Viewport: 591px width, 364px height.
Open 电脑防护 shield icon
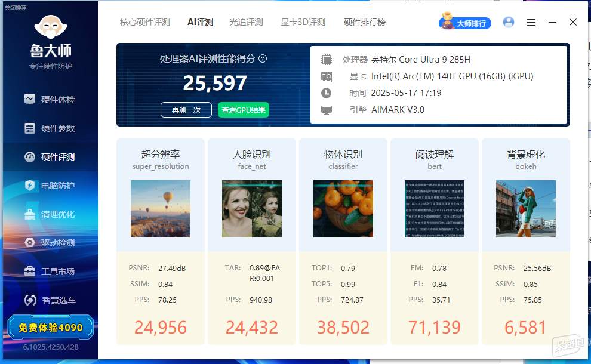pos(30,186)
